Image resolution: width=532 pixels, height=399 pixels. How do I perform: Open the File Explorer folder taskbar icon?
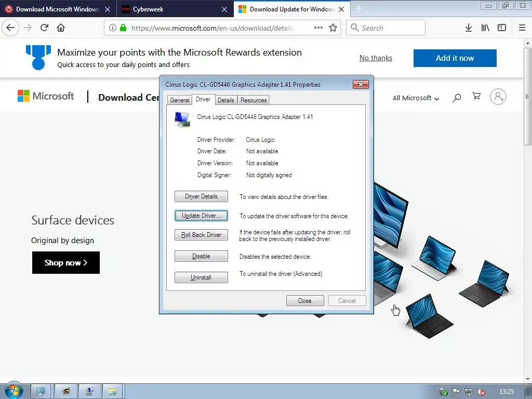[112, 392]
